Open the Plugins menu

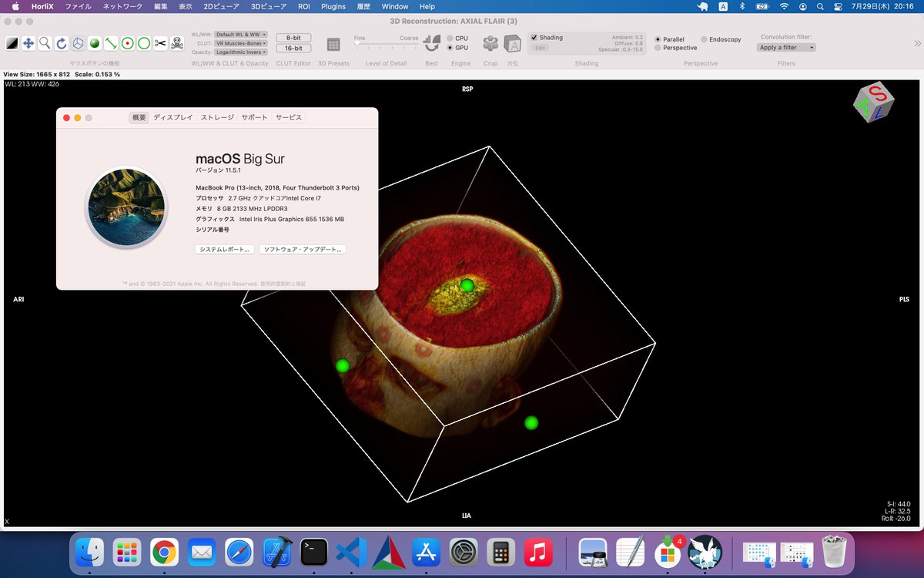tap(333, 6)
